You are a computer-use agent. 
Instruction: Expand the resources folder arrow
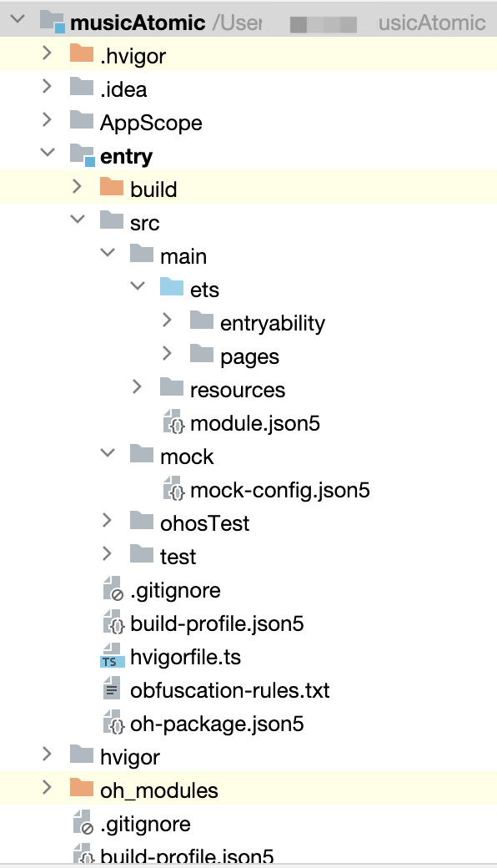pos(137,386)
